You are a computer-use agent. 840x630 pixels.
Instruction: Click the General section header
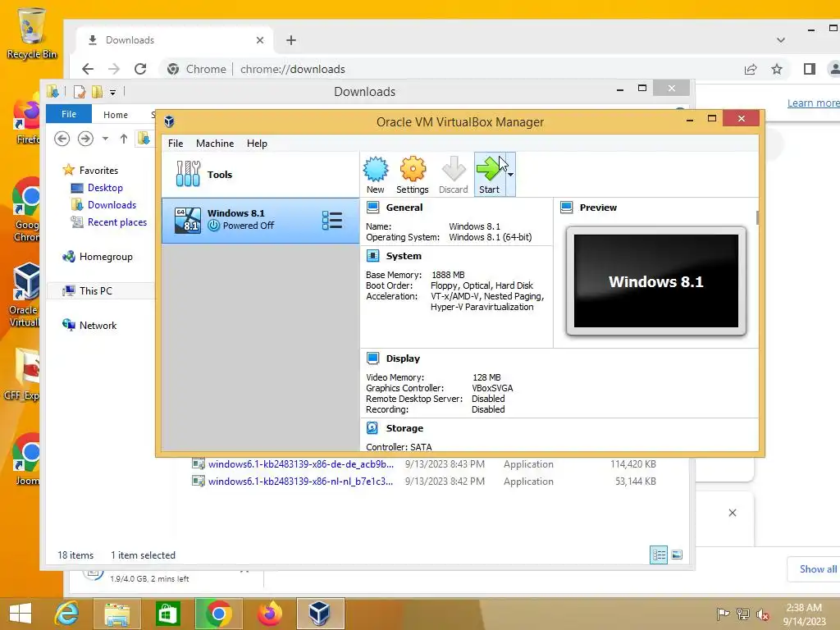pyautogui.click(x=404, y=208)
